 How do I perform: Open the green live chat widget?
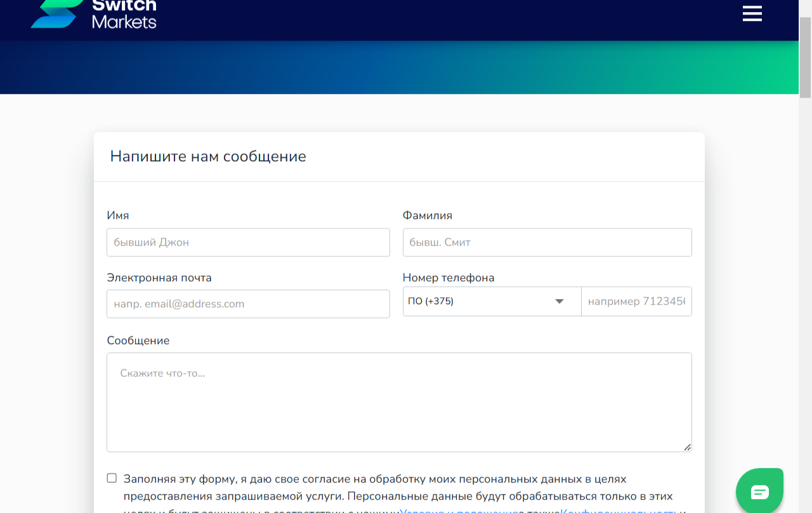759,491
